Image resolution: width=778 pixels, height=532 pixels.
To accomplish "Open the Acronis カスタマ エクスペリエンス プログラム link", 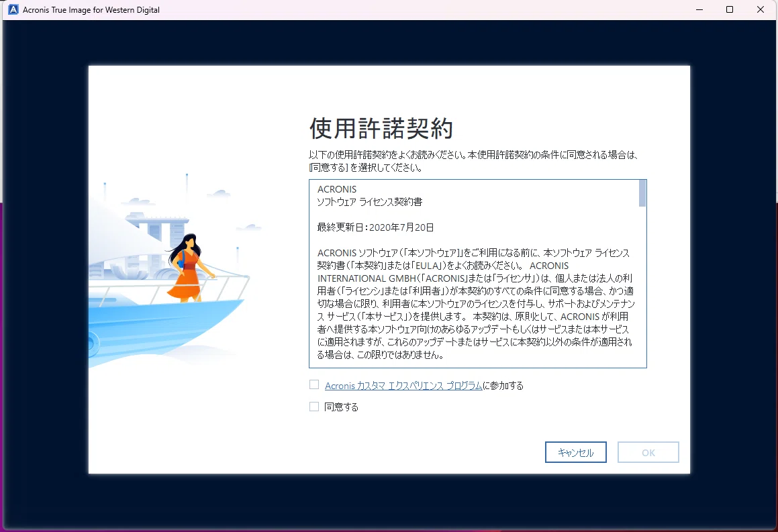I will click(x=403, y=386).
